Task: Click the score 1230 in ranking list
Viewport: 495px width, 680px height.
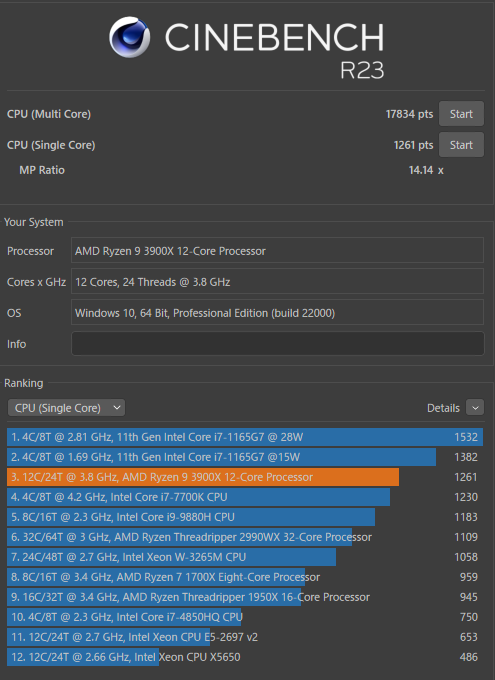Action: pos(466,497)
